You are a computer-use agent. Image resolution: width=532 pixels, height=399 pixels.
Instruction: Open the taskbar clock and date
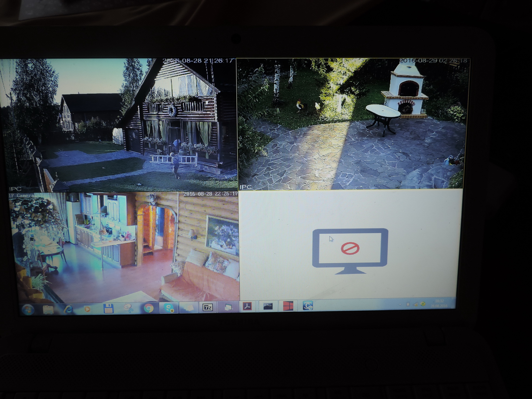tap(439, 303)
